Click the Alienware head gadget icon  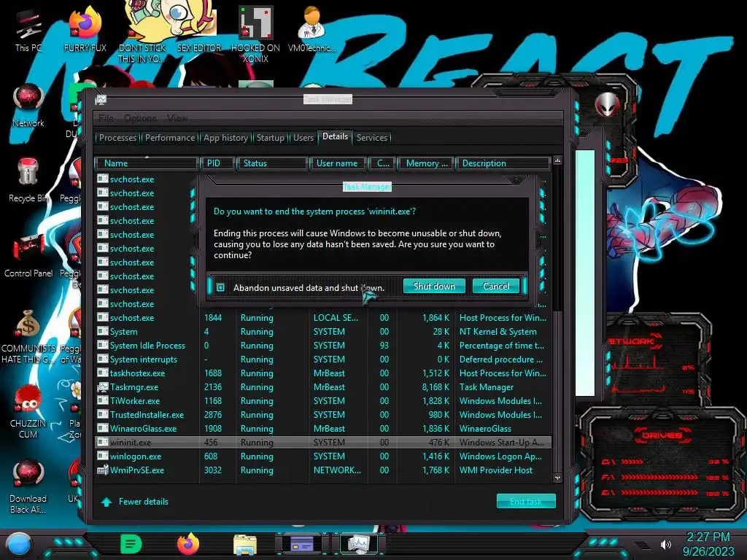[608, 105]
